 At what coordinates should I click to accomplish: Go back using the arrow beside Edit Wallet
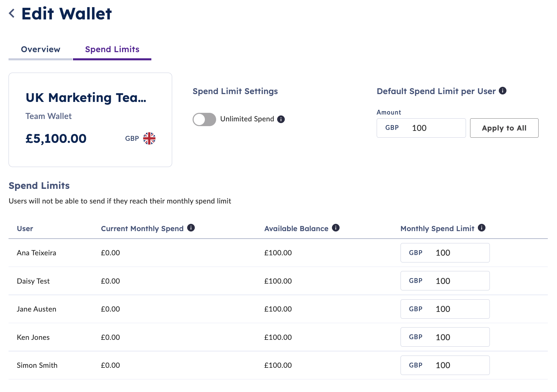point(12,14)
